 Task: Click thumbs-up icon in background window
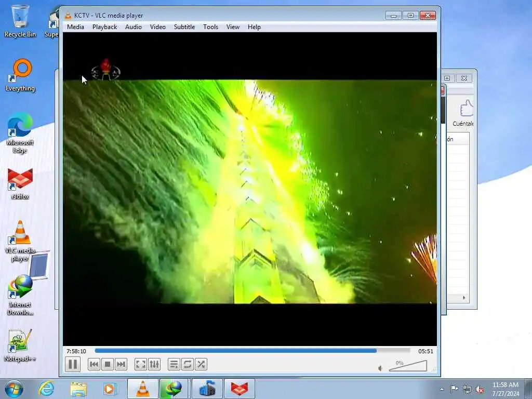click(x=467, y=108)
